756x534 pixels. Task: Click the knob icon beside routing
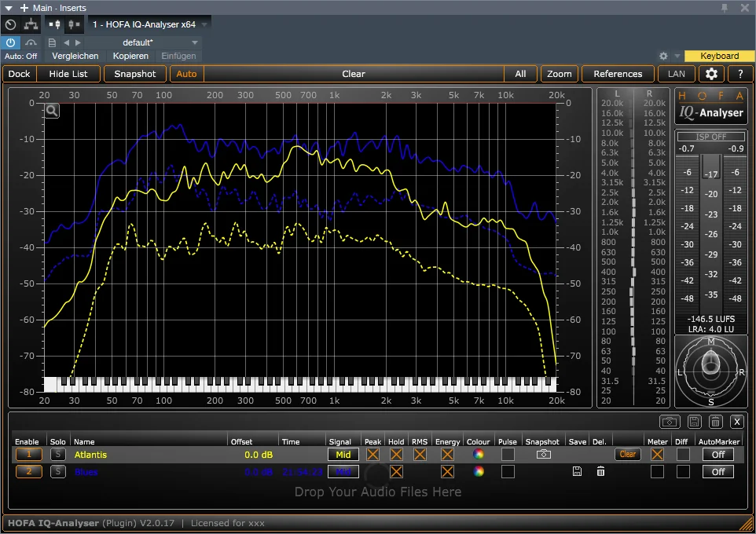coord(10,24)
